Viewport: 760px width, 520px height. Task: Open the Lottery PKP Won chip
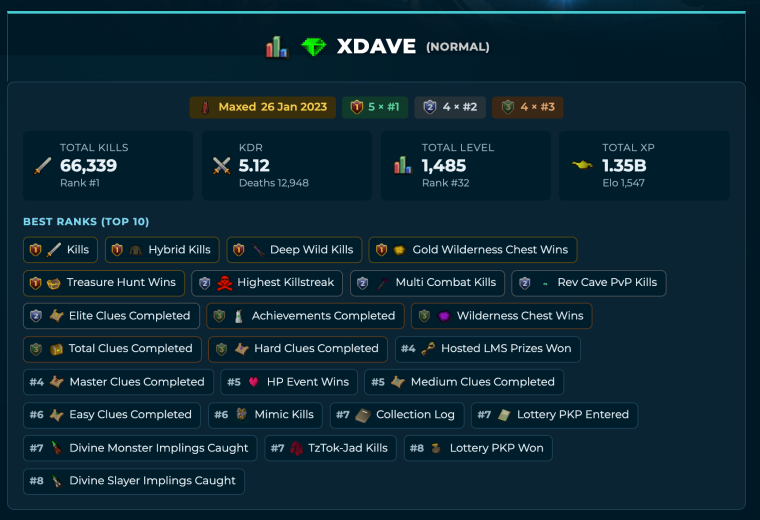[478, 448]
